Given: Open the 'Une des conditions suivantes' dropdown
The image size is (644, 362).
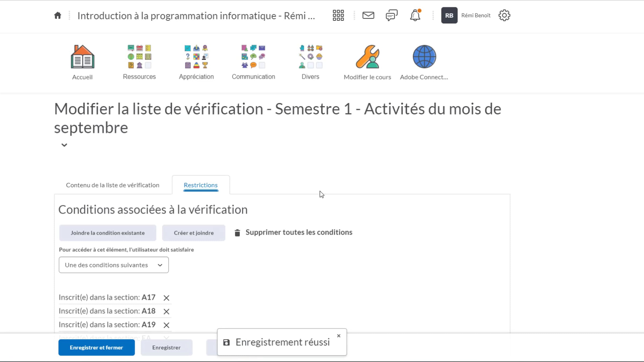Looking at the screenshot, I should pos(114,265).
